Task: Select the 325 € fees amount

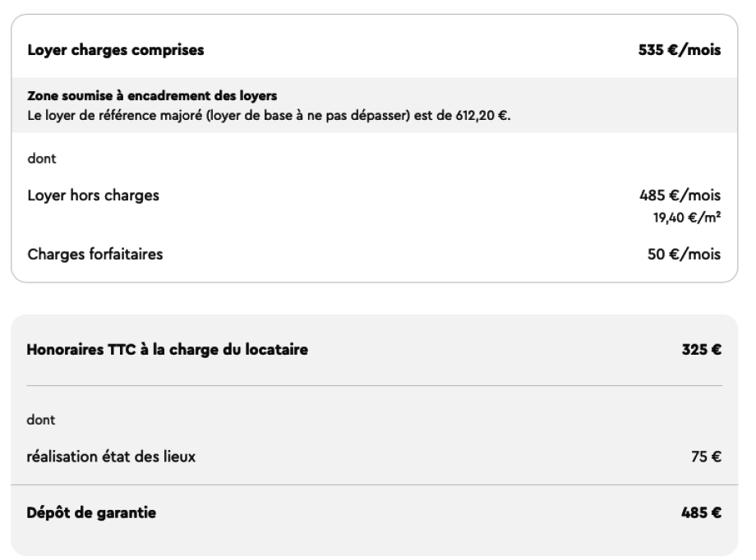Action: pyautogui.click(x=702, y=350)
